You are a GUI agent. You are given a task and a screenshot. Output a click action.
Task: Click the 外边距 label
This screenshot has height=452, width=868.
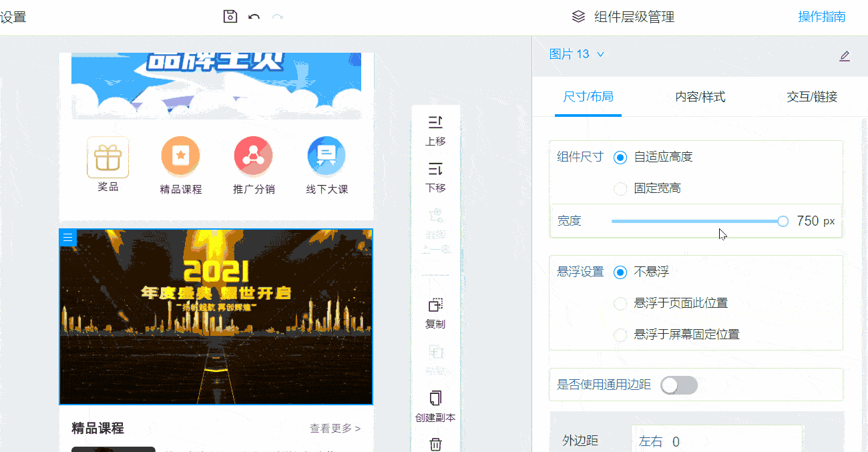(580, 441)
